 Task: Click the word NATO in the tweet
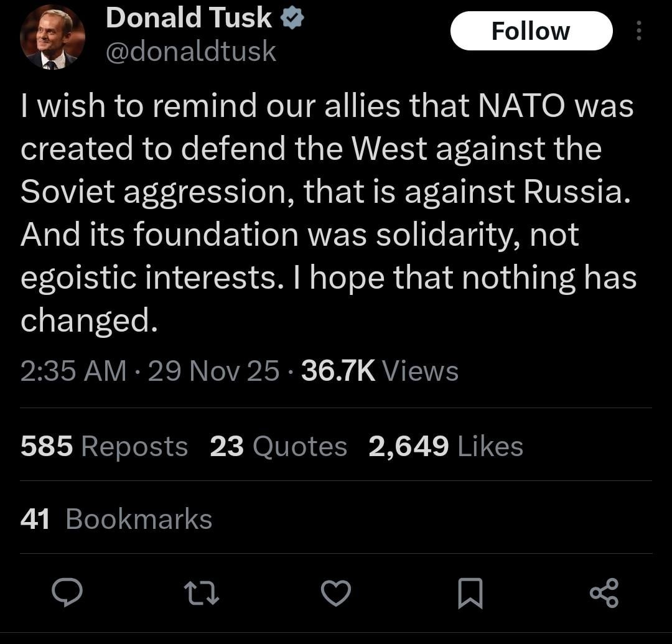tap(521, 106)
